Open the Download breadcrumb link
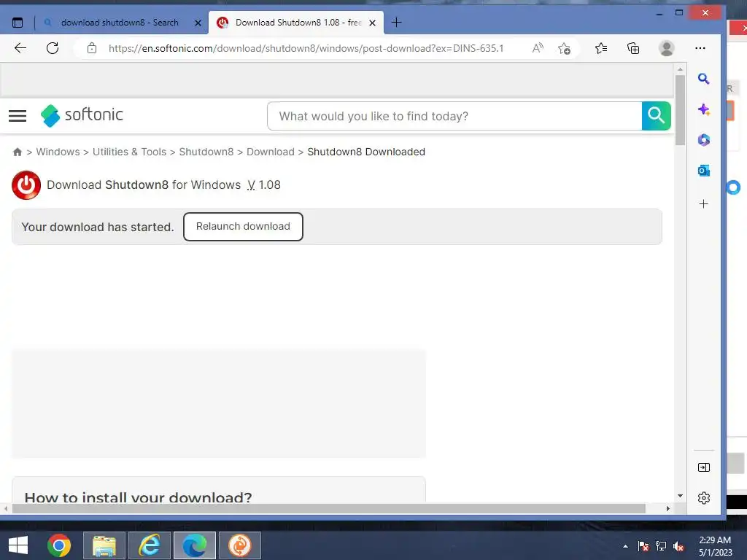The height and width of the screenshot is (560, 747). pyautogui.click(x=270, y=152)
